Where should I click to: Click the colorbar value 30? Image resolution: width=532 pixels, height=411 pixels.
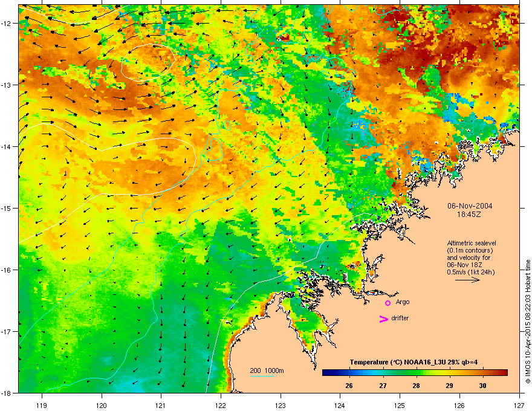(482, 386)
